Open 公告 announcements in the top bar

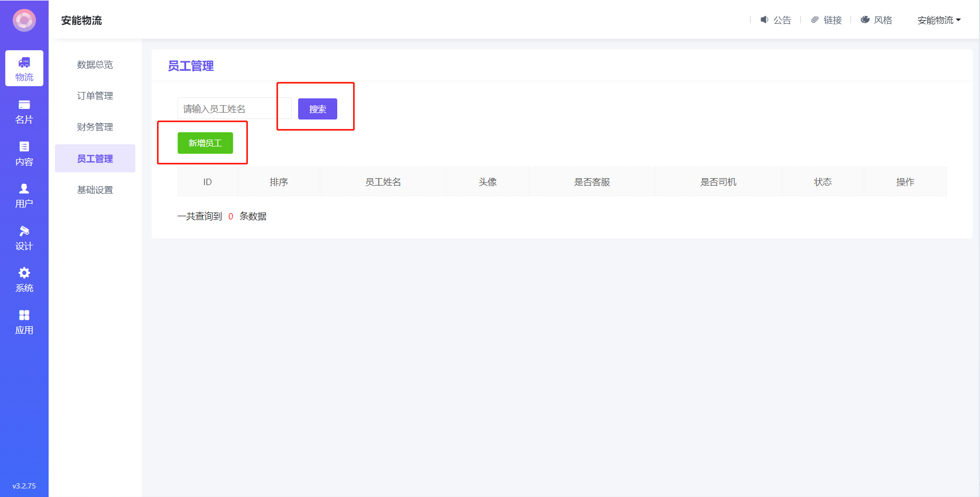click(775, 20)
